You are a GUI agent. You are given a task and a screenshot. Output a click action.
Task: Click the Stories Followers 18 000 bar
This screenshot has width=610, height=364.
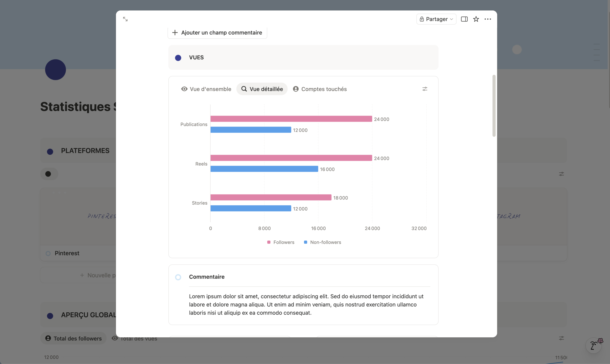(x=271, y=197)
